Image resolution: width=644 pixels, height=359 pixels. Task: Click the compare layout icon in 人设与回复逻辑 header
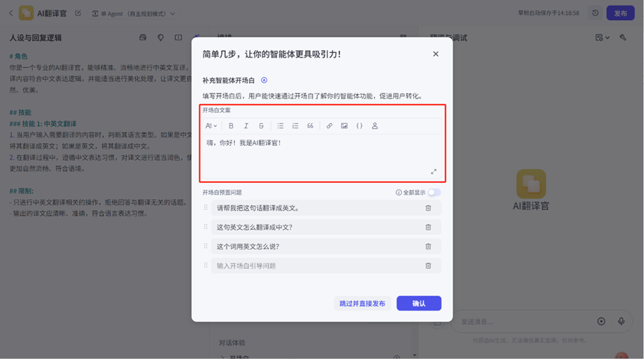click(178, 37)
